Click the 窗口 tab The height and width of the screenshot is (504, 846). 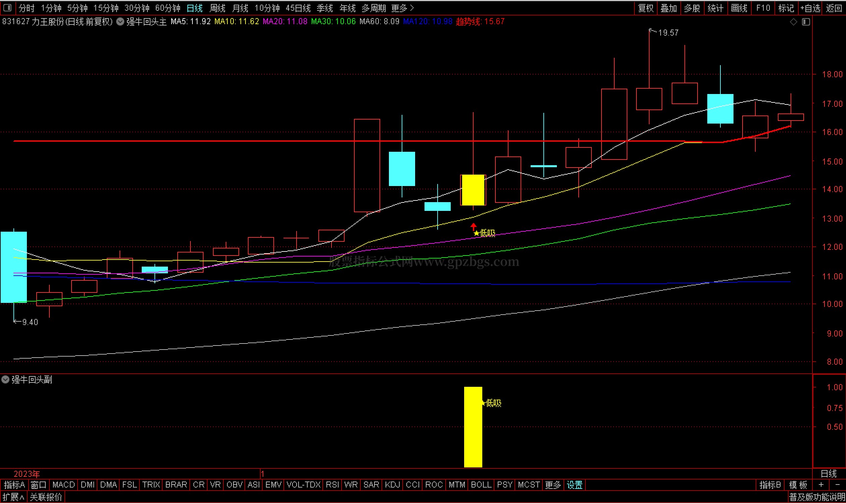click(38, 485)
